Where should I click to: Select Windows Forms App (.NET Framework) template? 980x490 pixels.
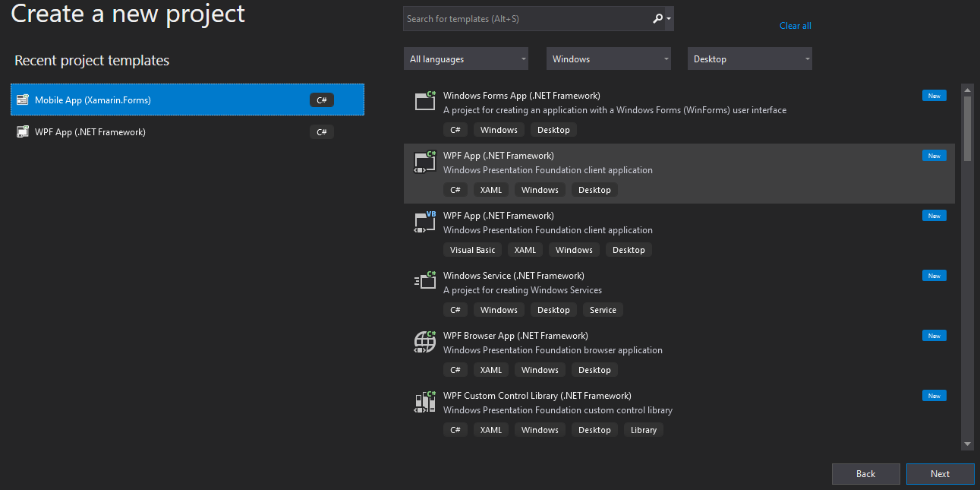coord(679,113)
